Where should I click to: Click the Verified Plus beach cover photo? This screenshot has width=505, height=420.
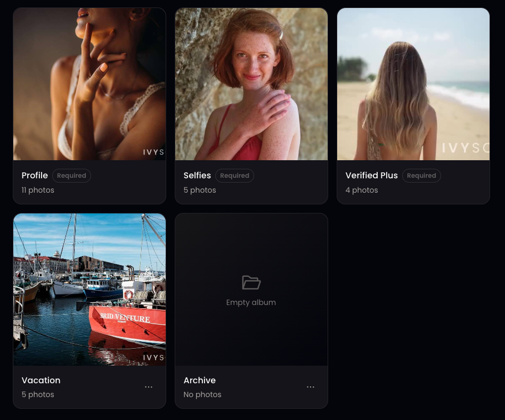[x=413, y=84]
